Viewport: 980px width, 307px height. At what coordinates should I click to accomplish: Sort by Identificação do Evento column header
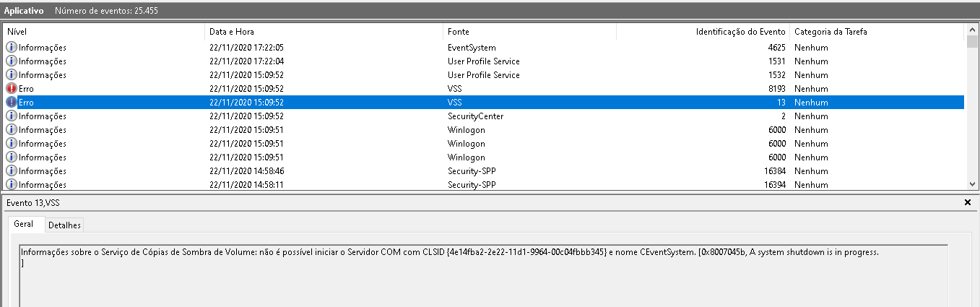tap(703, 32)
